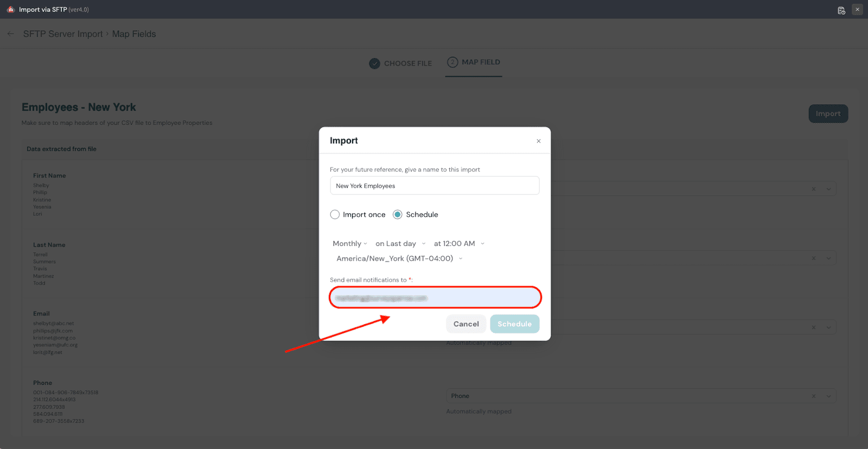Click the import log icon in title bar
The width and height of the screenshot is (868, 449).
841,10
